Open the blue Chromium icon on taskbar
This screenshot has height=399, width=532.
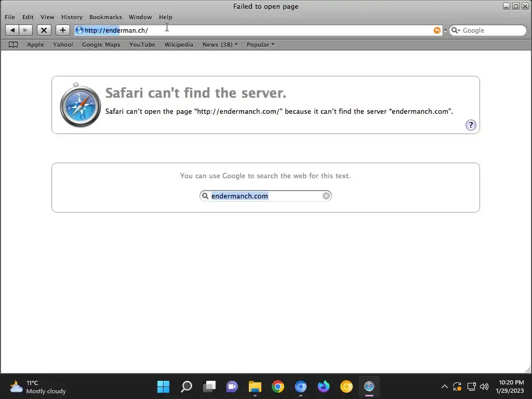click(301, 387)
